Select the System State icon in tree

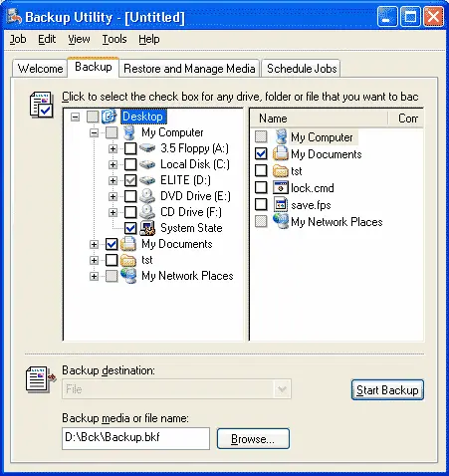(x=147, y=228)
